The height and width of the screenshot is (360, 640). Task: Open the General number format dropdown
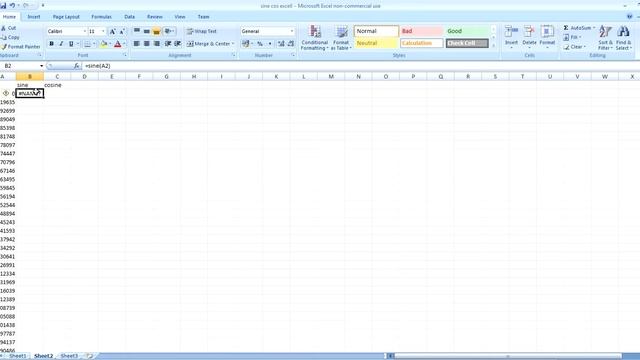pos(292,31)
